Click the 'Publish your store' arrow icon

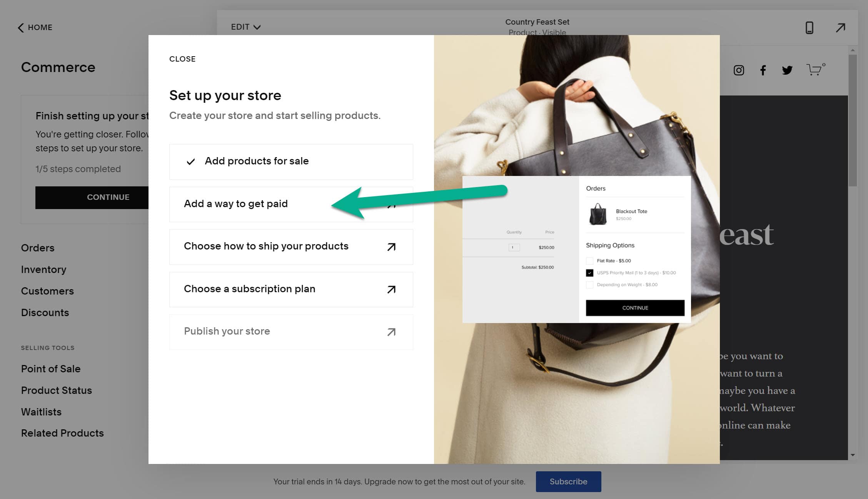tap(391, 332)
